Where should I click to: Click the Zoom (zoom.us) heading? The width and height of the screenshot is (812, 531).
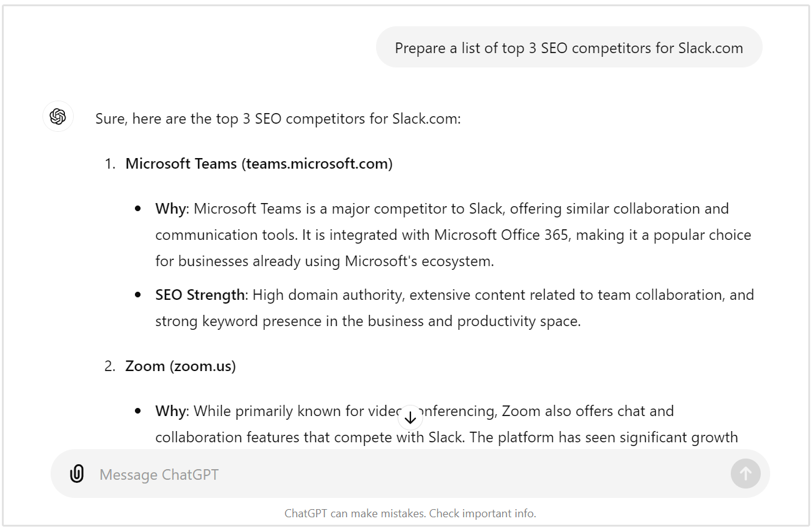click(181, 366)
